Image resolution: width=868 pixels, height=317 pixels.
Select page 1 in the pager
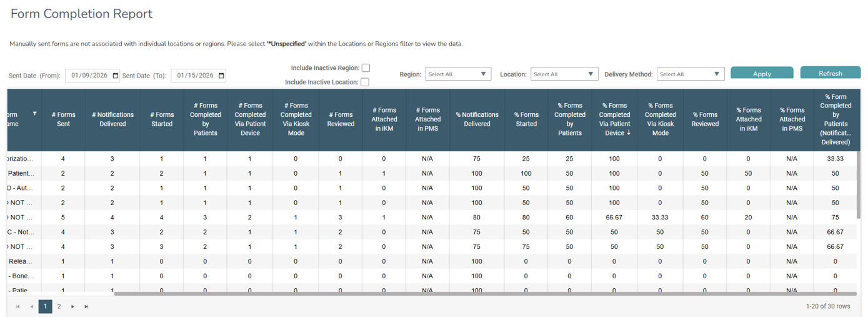[45, 306]
